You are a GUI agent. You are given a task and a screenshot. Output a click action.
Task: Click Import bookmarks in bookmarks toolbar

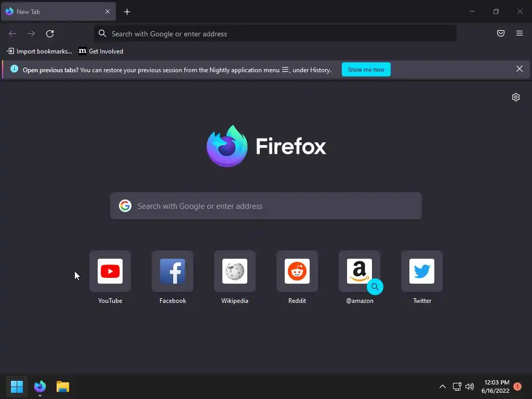coord(39,51)
